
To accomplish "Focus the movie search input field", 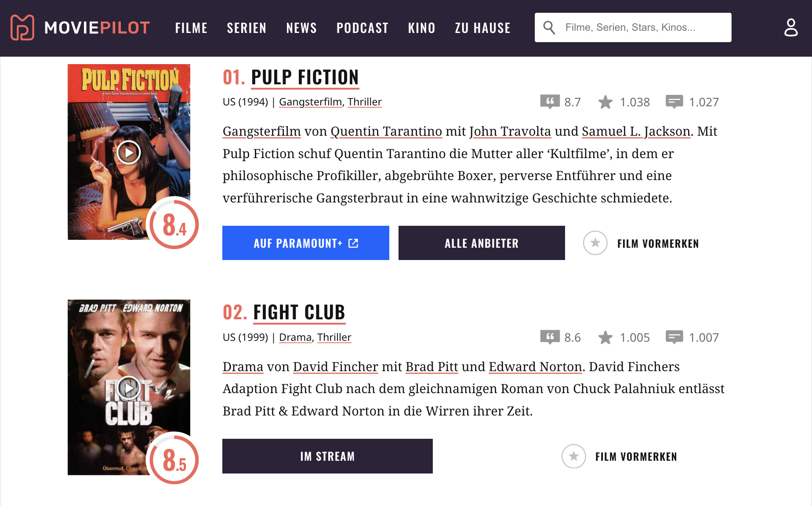I will [642, 28].
